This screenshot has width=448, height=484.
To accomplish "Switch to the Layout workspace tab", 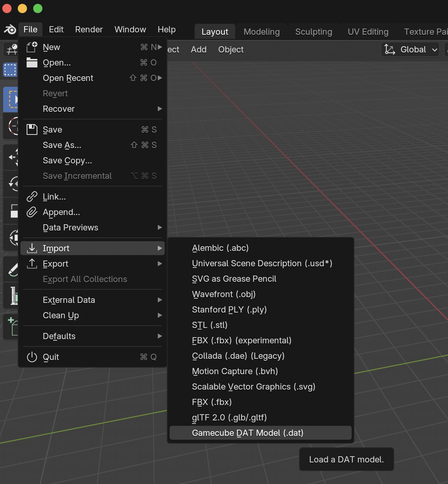I will click(215, 32).
